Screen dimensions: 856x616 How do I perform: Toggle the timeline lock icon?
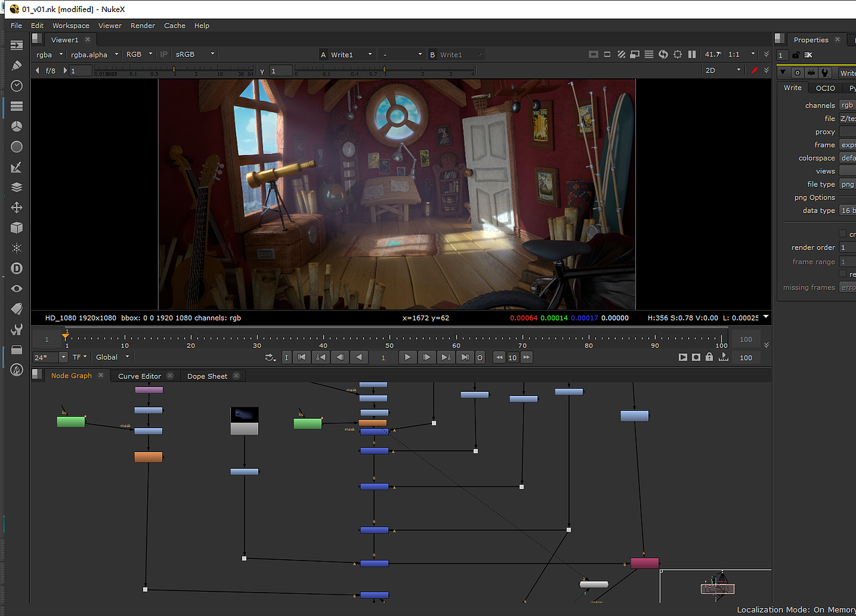[710, 357]
